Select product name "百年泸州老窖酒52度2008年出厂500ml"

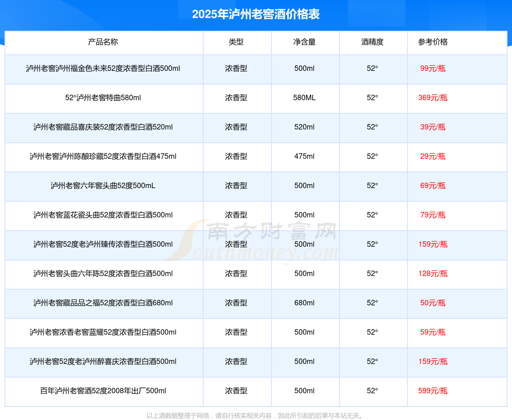[103, 391]
